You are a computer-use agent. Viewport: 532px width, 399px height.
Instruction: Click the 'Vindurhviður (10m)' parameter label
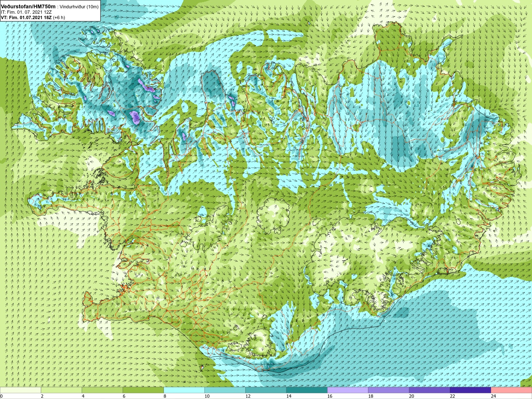pyautogui.click(x=79, y=7)
